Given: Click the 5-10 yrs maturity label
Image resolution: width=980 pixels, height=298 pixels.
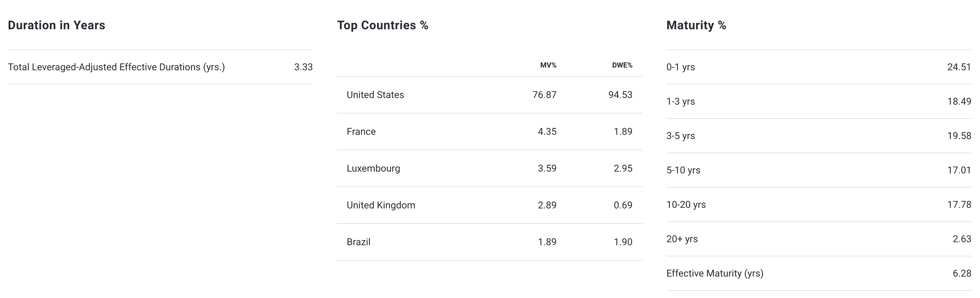Looking at the screenshot, I should (683, 170).
